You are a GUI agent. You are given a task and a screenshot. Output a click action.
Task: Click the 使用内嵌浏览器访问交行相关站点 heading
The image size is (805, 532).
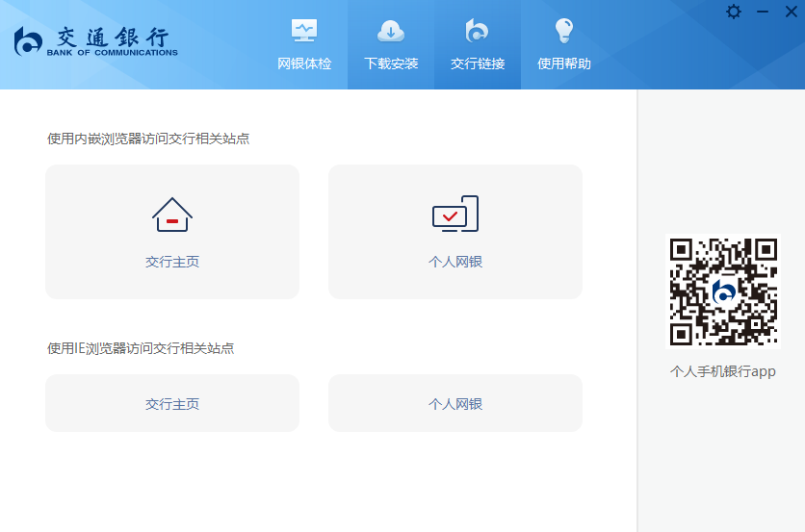pyautogui.click(x=148, y=139)
